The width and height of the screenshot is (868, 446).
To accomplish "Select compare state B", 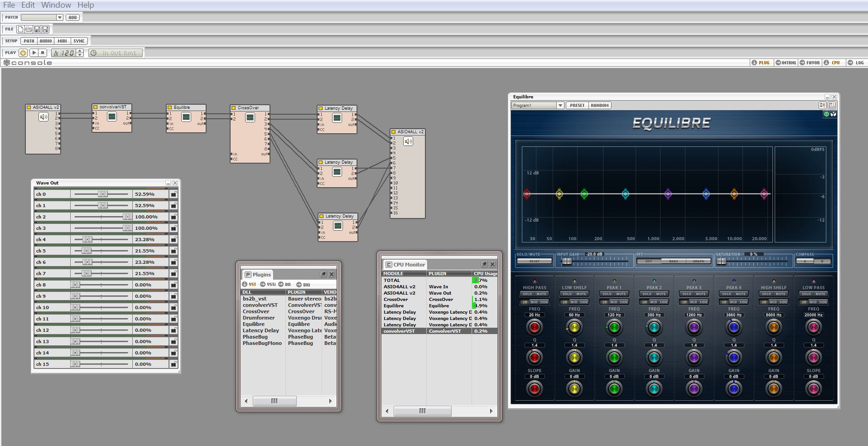I will pyautogui.click(x=822, y=262).
